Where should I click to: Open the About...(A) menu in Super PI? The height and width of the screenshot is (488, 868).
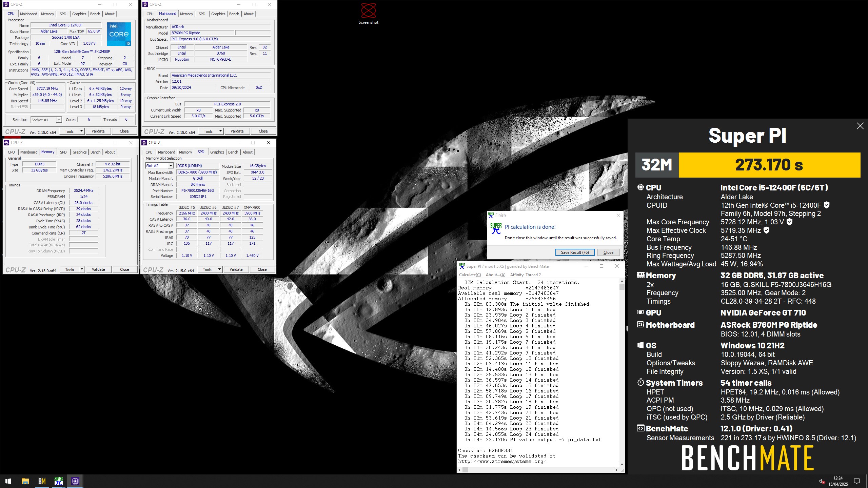tap(495, 275)
